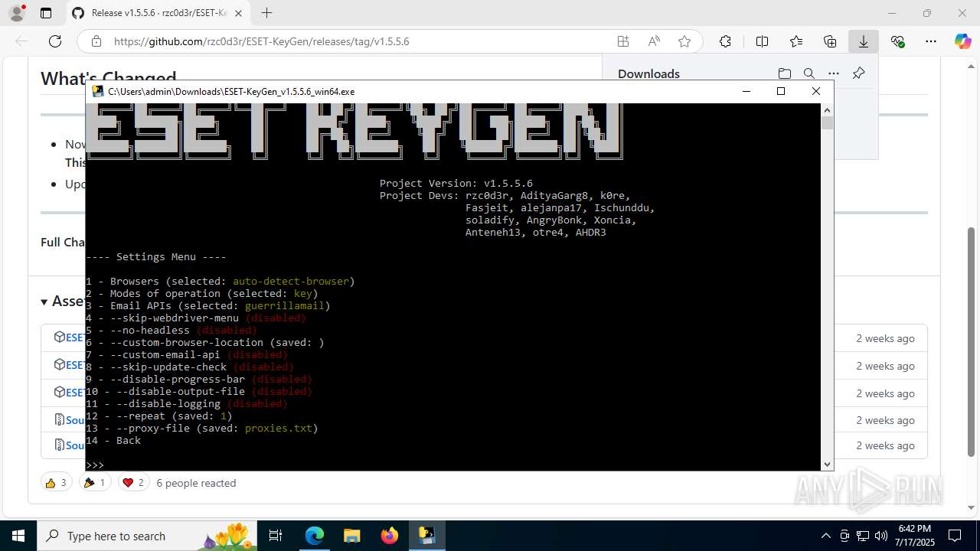This screenshot has height=551, width=980.
Task: Click the console scrollbar up arrow
Action: pos(827,110)
